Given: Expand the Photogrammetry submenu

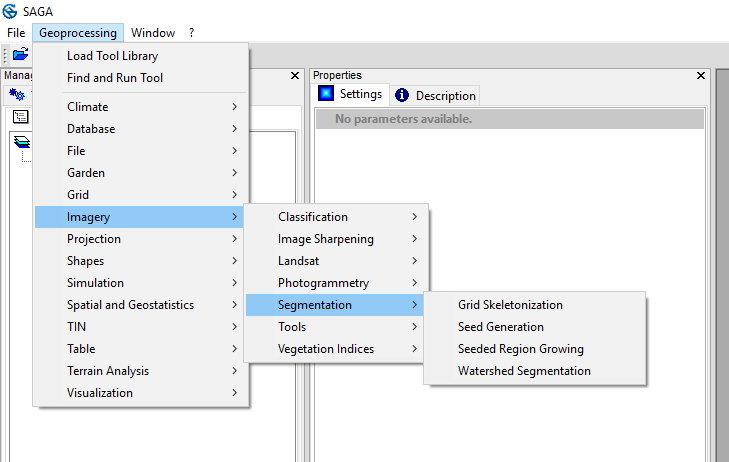Looking at the screenshot, I should (336, 283).
